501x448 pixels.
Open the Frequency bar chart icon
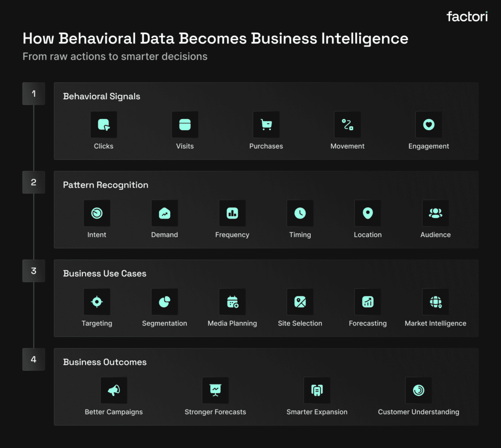[232, 213]
